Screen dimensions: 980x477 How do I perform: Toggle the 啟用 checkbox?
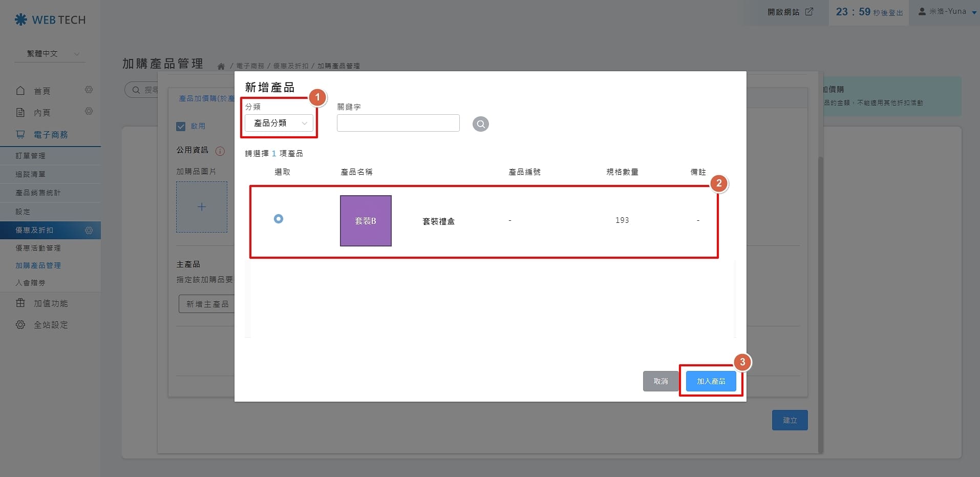(x=181, y=127)
